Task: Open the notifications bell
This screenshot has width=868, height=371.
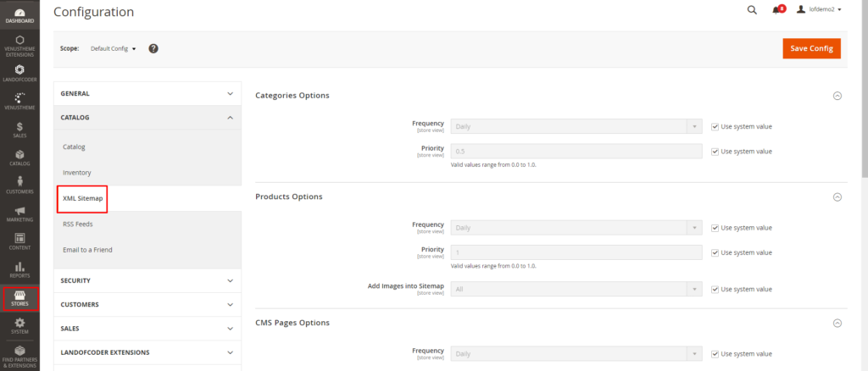Action: pyautogui.click(x=776, y=10)
